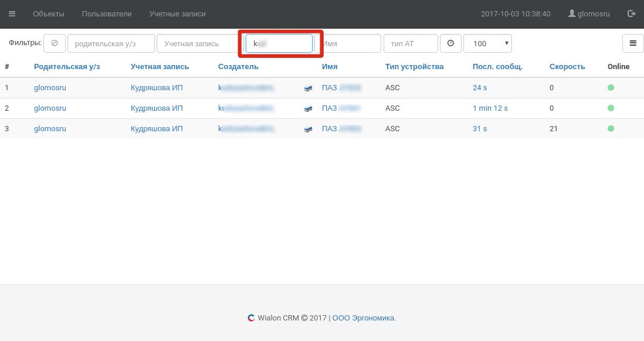Open the hamburger menu in top navbar
The height and width of the screenshot is (341, 644).
click(12, 14)
